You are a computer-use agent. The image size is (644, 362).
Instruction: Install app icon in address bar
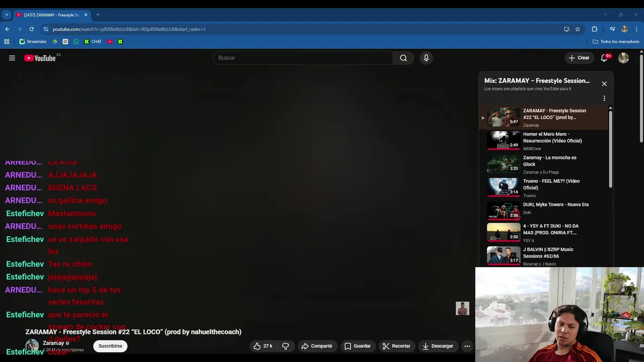pos(567,29)
